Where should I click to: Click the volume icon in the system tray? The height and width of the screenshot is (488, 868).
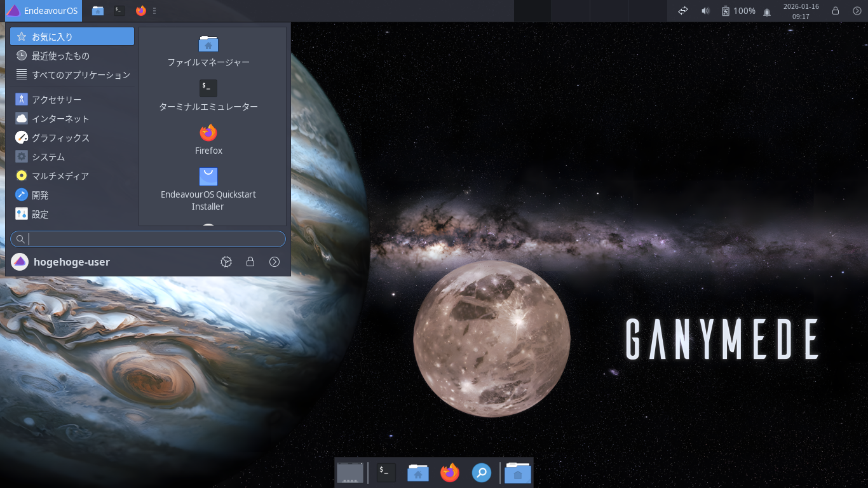pyautogui.click(x=705, y=11)
